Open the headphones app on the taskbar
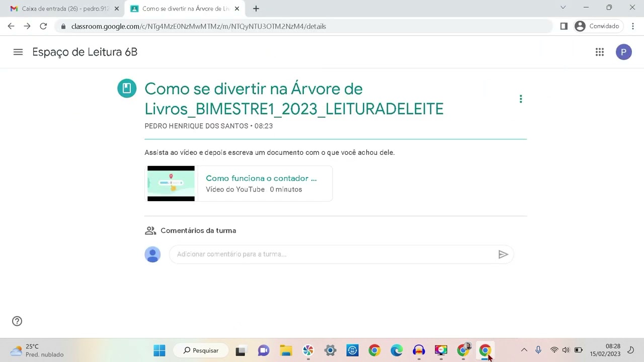This screenshot has height=362, width=644. tap(419, 350)
